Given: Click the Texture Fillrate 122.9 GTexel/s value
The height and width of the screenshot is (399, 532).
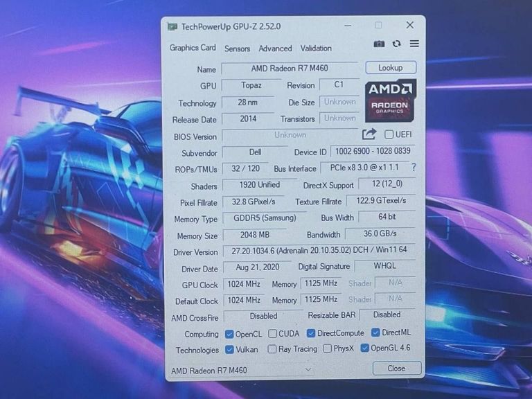Looking at the screenshot, I should [x=381, y=200].
